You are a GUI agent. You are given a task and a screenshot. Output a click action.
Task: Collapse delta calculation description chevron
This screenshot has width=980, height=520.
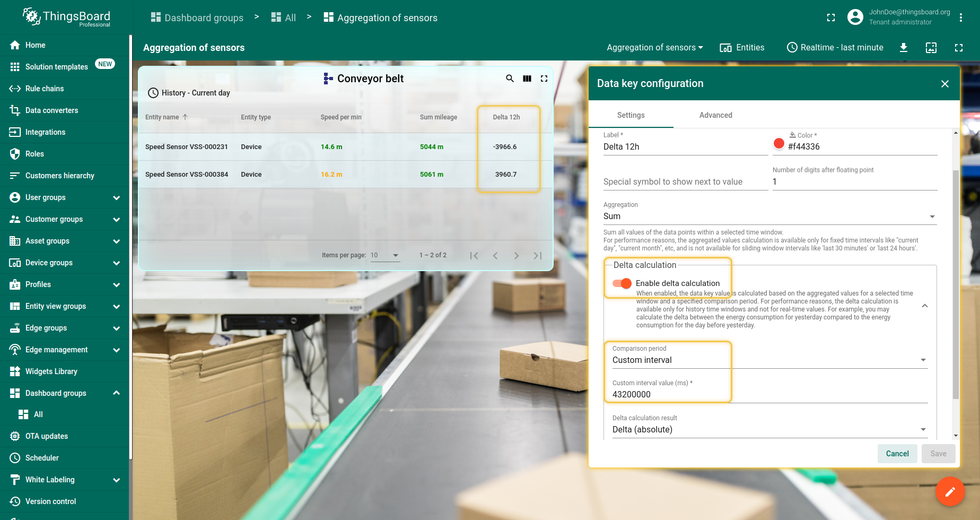(925, 306)
